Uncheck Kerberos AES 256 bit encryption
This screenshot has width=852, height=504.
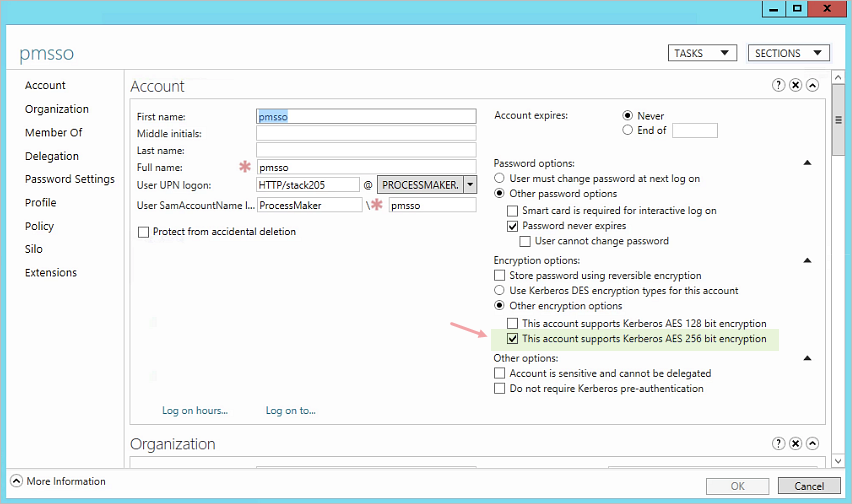point(513,339)
